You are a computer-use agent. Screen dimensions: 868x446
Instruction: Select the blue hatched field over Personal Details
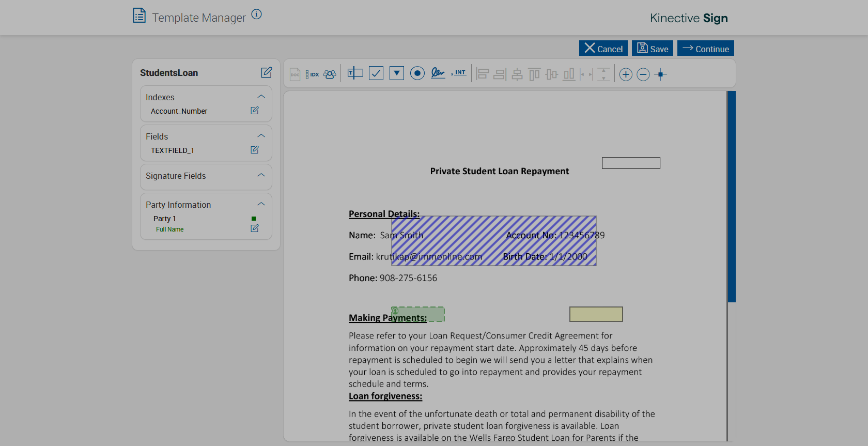[494, 241]
